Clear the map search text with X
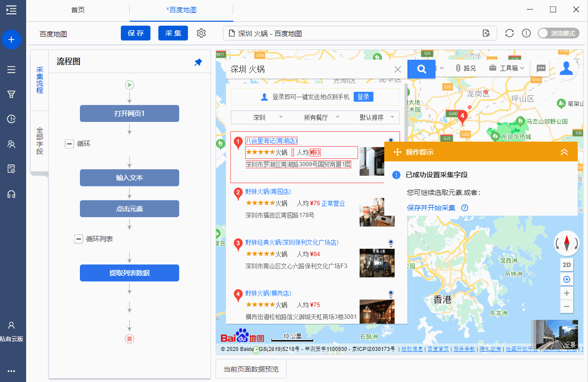This screenshot has width=588, height=382. [398, 70]
